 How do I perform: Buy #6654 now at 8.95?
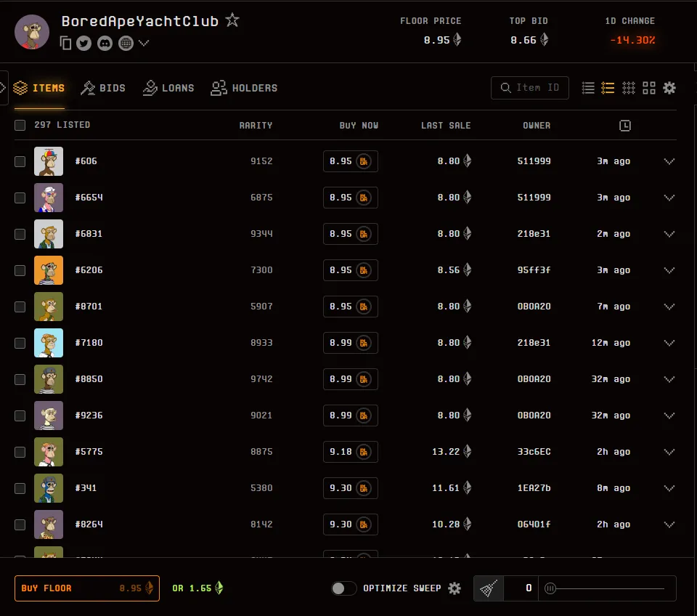[x=350, y=198]
